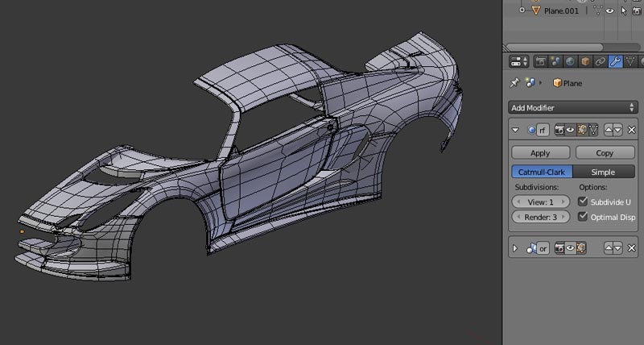Open the Object Data tab (triangle icon)
The width and height of the screenshot is (644, 345).
pos(630,61)
